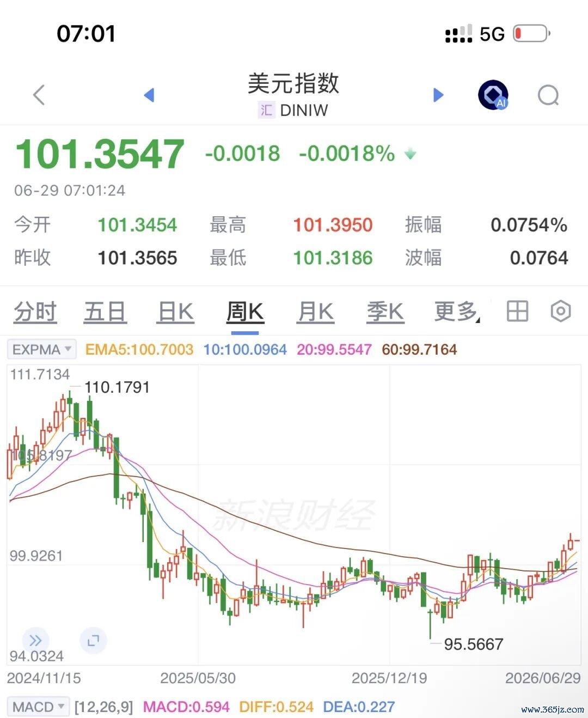
Task: Open the MACD indicator dropdown
Action: (x=38, y=707)
